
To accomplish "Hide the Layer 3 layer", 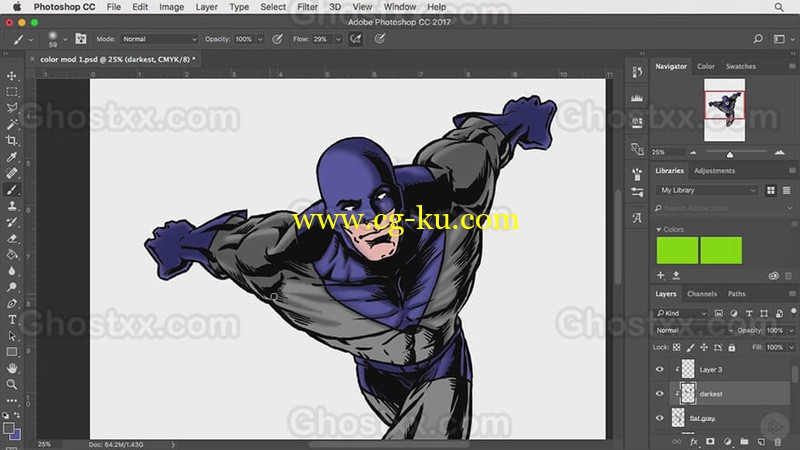I will click(x=660, y=369).
